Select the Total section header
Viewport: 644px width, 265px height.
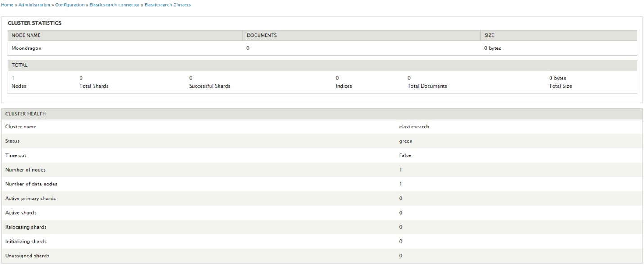[x=322, y=65]
